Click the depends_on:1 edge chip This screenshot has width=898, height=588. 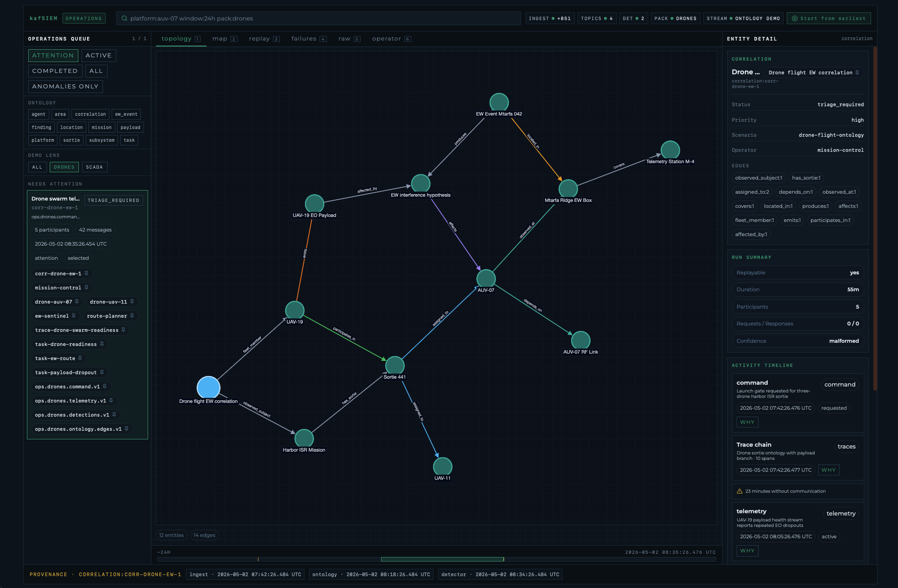[x=795, y=192]
